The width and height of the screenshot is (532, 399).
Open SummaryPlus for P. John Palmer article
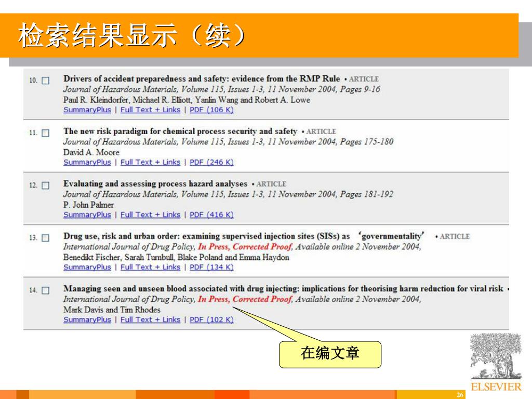[87, 215]
